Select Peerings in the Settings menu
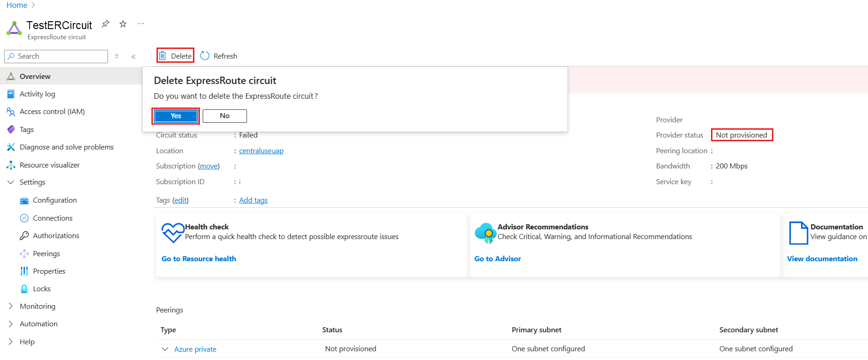 click(46, 254)
